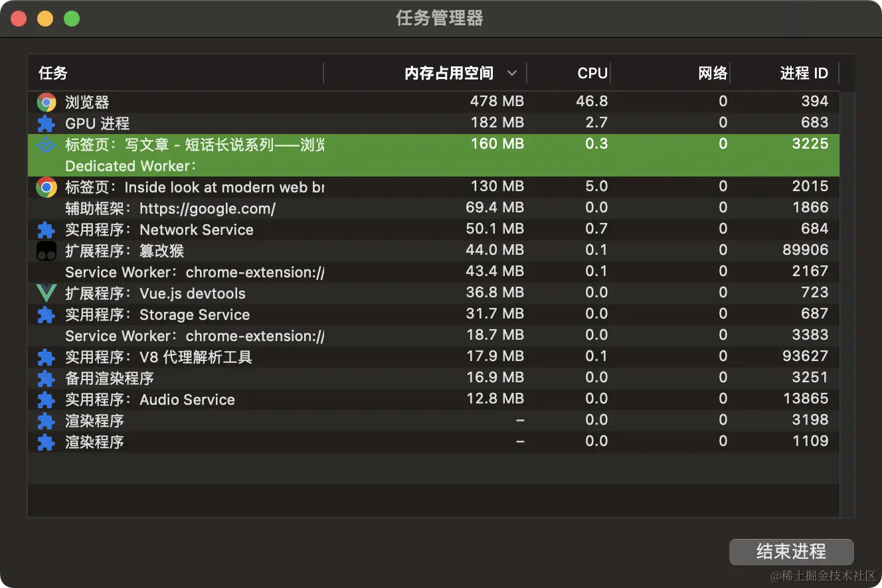Click the puzzle icon beside GPU 进程
This screenshot has height=588, width=882.
coord(46,123)
